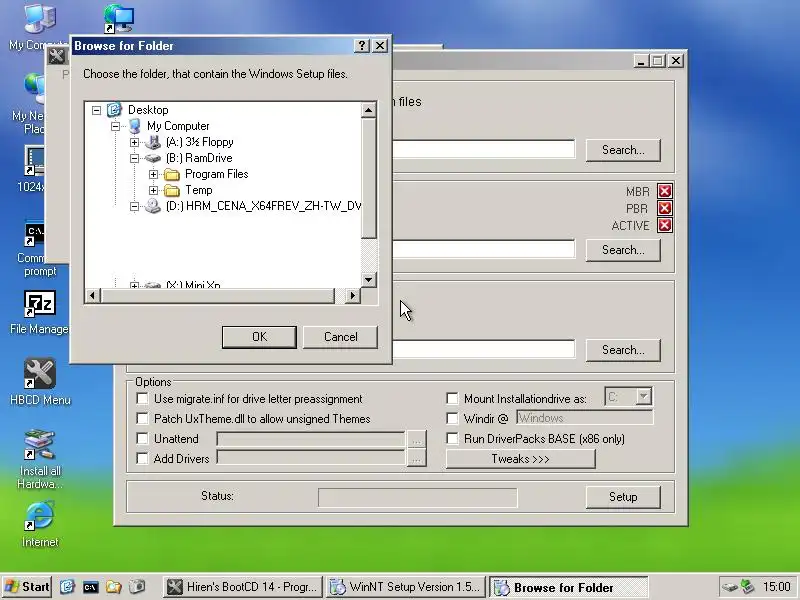Click the Program Files folder icon
800x600 pixels.
pos(172,174)
